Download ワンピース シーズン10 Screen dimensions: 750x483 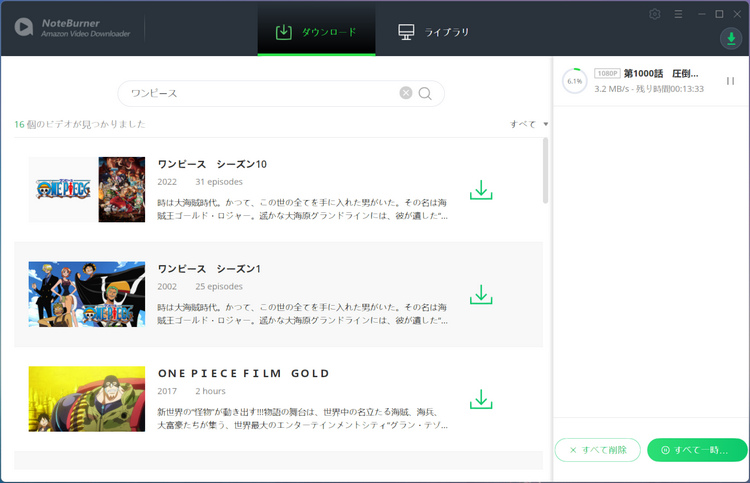pos(481,190)
